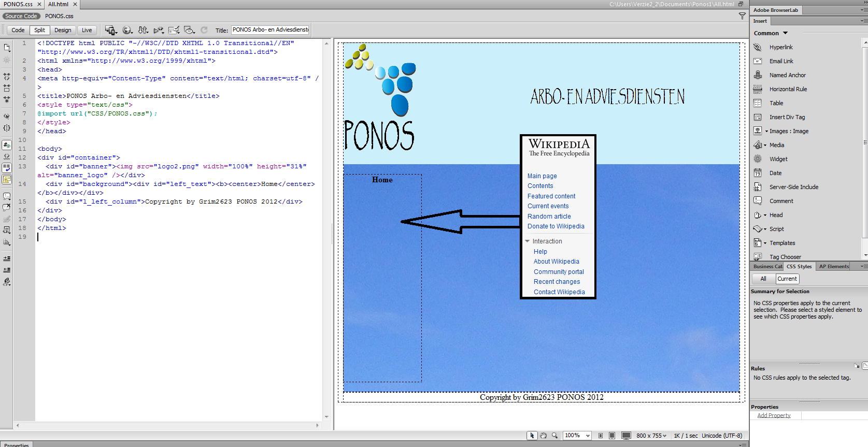This screenshot has height=447, width=868.
Task: Toggle Word Wrap in code toolbar
Action: 7,168
